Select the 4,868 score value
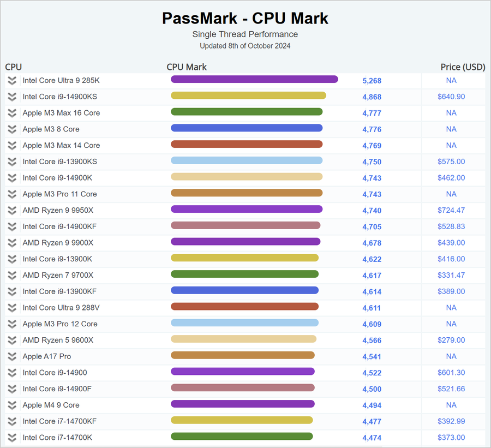The image size is (491, 448). click(372, 97)
